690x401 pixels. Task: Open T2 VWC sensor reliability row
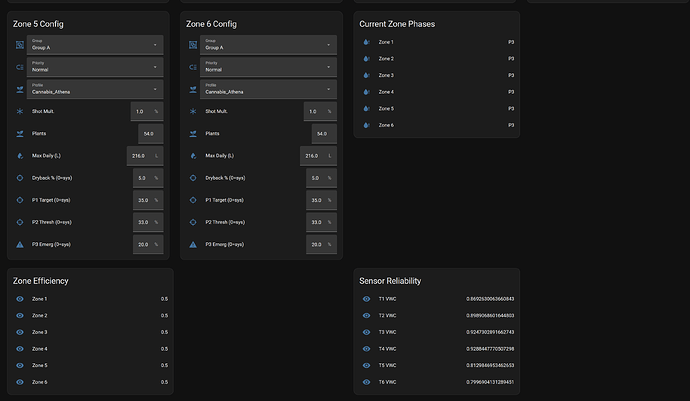(x=437, y=316)
